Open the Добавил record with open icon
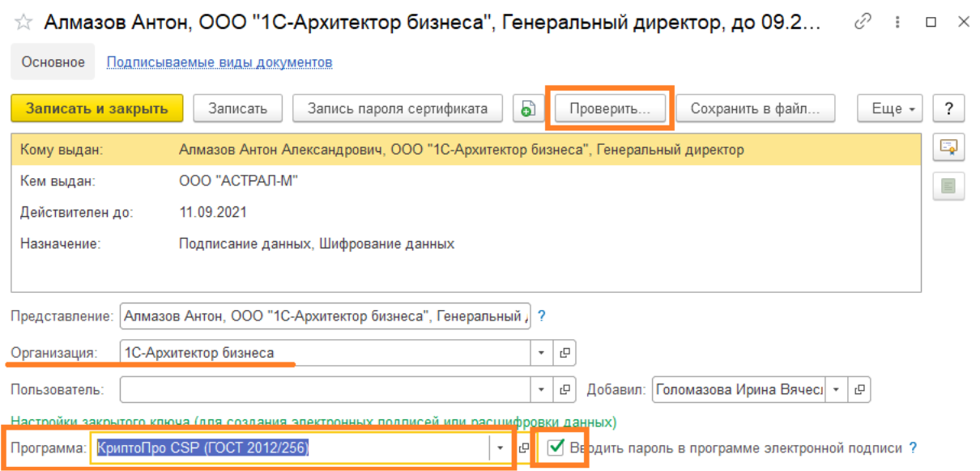The width and height of the screenshot is (980, 471). (859, 389)
